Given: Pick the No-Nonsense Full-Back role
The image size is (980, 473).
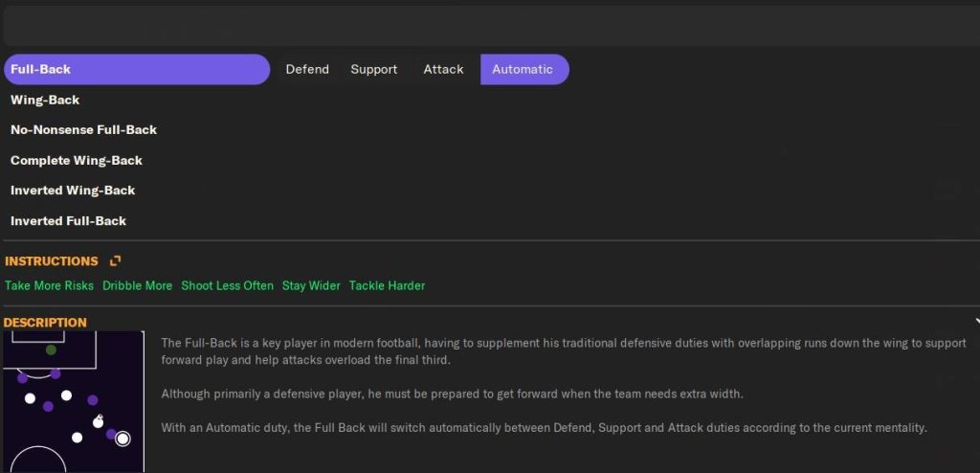Looking at the screenshot, I should click(x=83, y=129).
